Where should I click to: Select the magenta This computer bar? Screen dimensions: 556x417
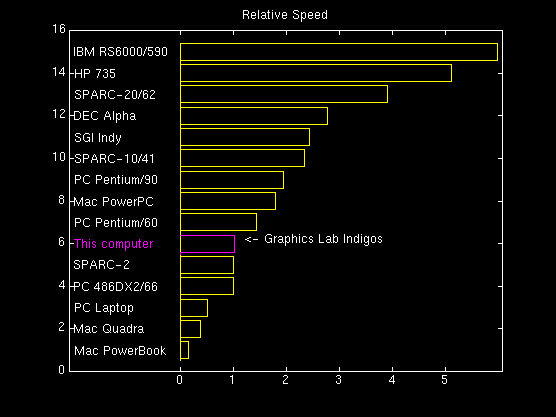[x=207, y=244]
